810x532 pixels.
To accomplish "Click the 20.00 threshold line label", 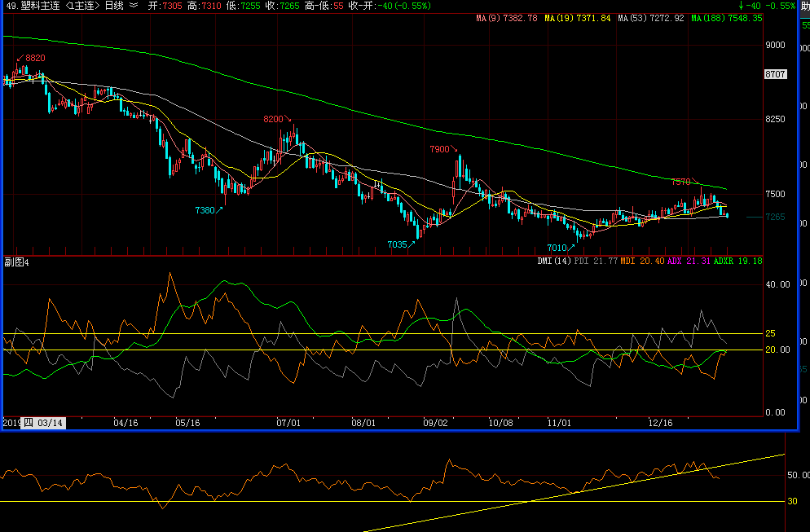I will pyautogui.click(x=777, y=350).
